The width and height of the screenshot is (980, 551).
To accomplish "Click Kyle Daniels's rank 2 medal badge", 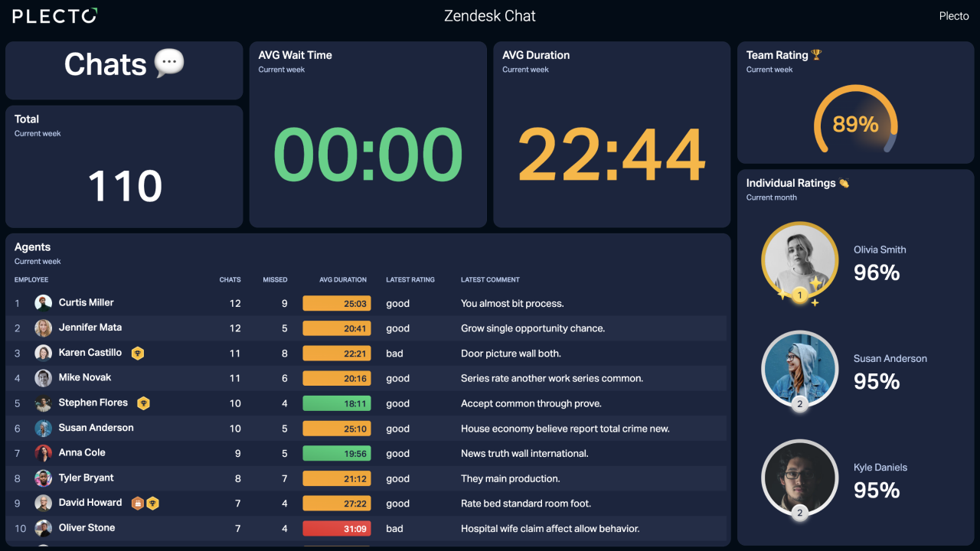I will tap(800, 513).
